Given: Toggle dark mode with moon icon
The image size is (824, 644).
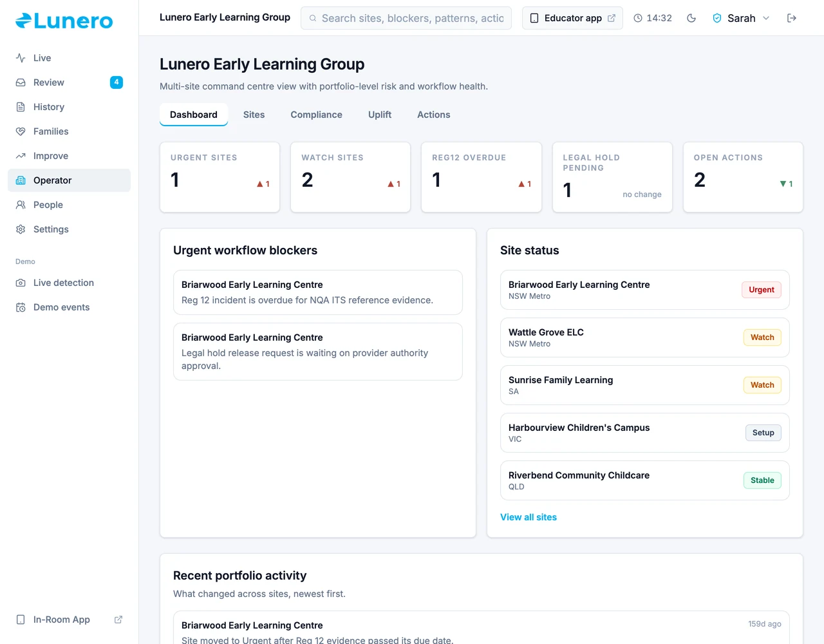Looking at the screenshot, I should pos(691,18).
